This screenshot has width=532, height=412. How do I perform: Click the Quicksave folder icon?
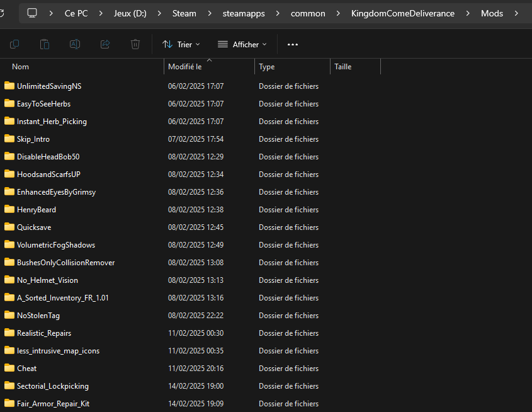pos(9,227)
